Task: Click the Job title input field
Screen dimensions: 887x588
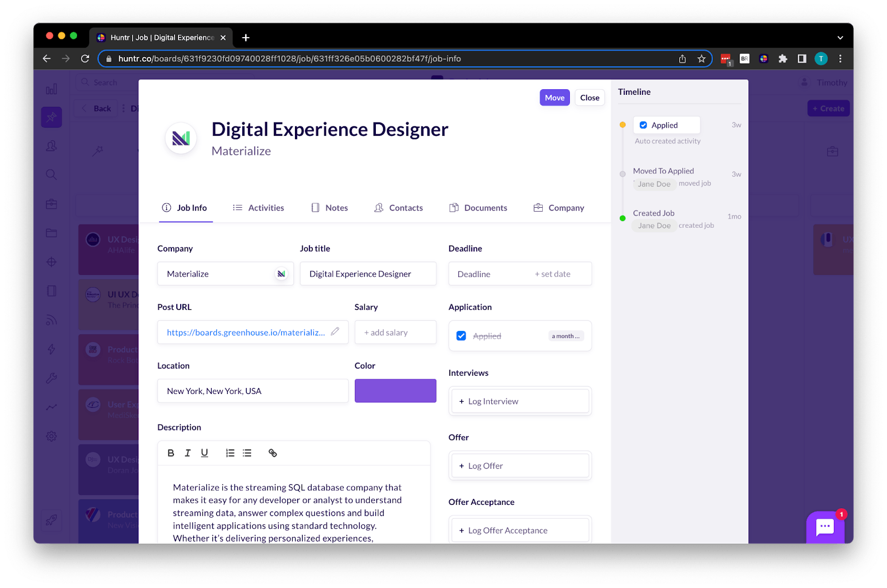Action: 368,274
